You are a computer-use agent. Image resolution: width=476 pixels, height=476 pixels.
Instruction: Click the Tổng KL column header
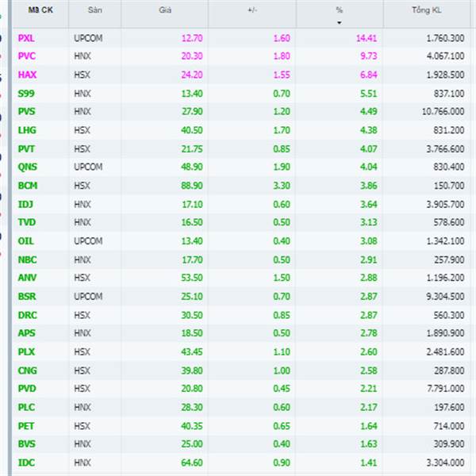click(427, 10)
